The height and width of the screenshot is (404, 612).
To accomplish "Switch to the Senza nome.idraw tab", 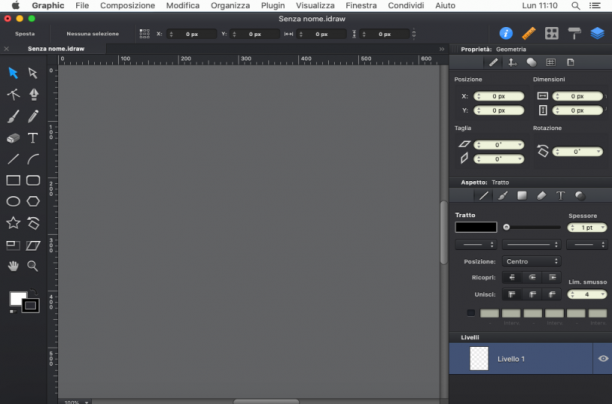I will pyautogui.click(x=56, y=49).
